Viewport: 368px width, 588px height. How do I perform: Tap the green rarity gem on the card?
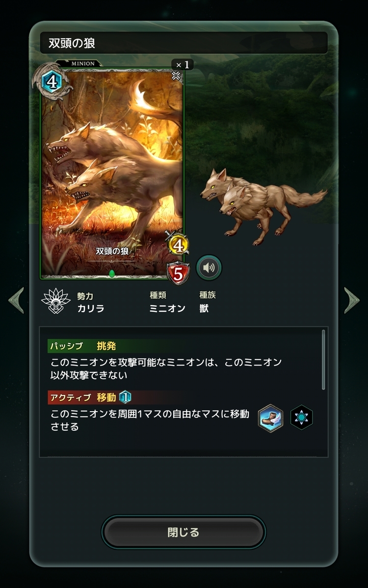coord(112,273)
